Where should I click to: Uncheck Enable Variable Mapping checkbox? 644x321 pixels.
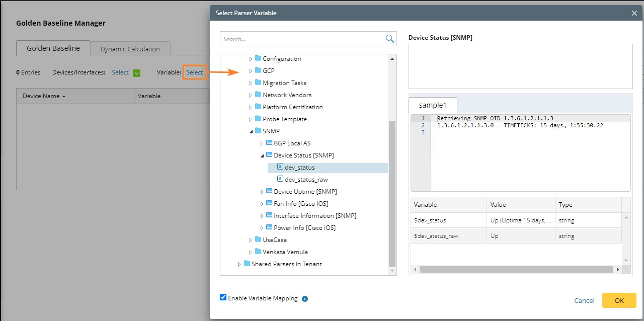click(223, 297)
